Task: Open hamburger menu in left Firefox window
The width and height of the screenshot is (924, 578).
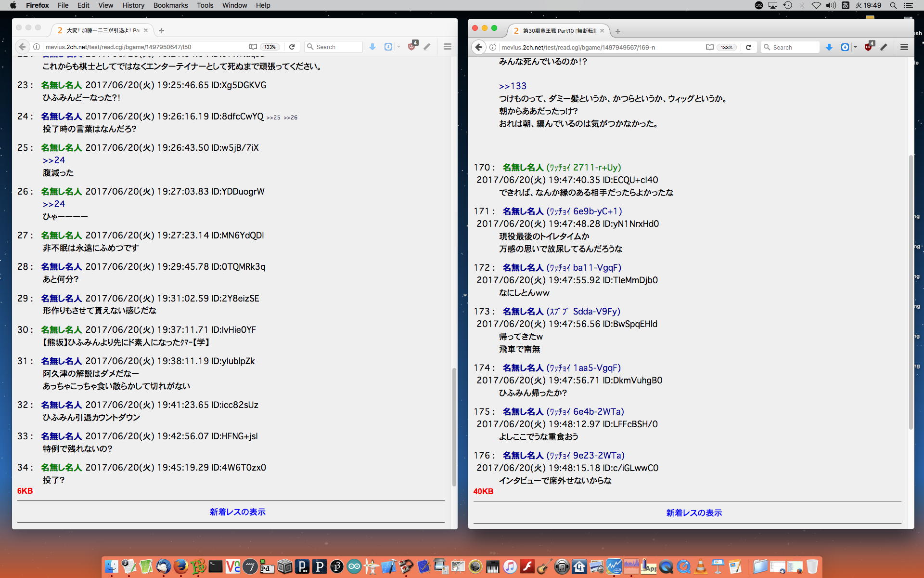Action: click(x=447, y=47)
